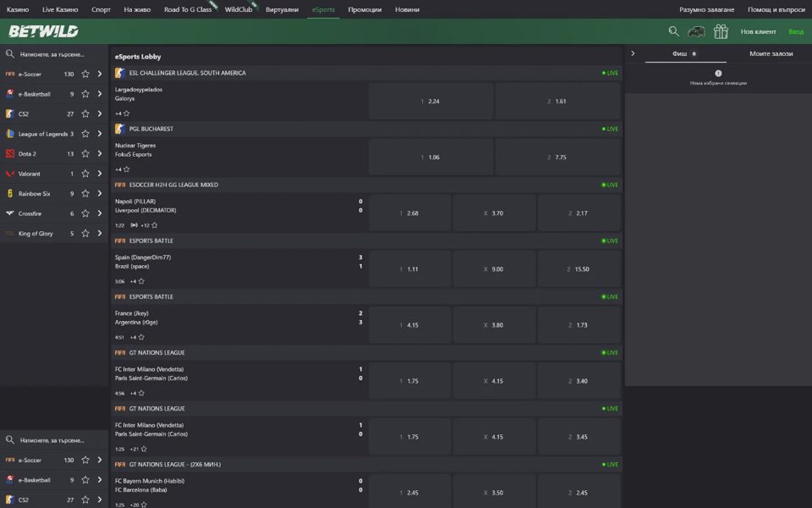Click the info icon in empty betslip

(x=718, y=73)
